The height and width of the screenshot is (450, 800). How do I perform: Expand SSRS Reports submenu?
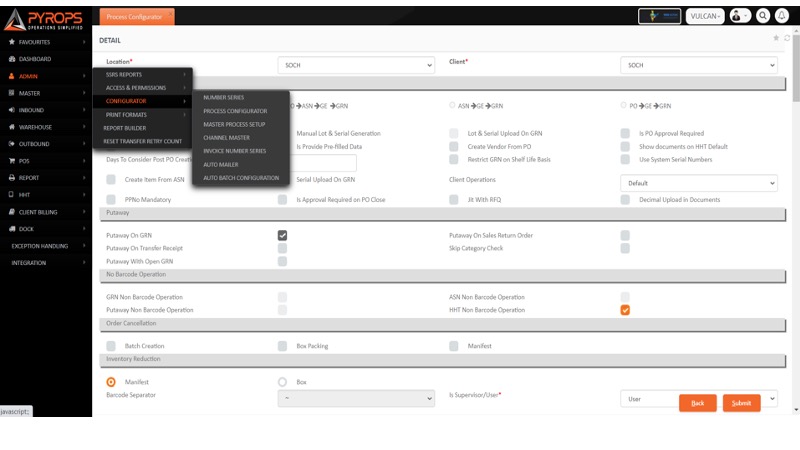pyautogui.click(x=142, y=74)
